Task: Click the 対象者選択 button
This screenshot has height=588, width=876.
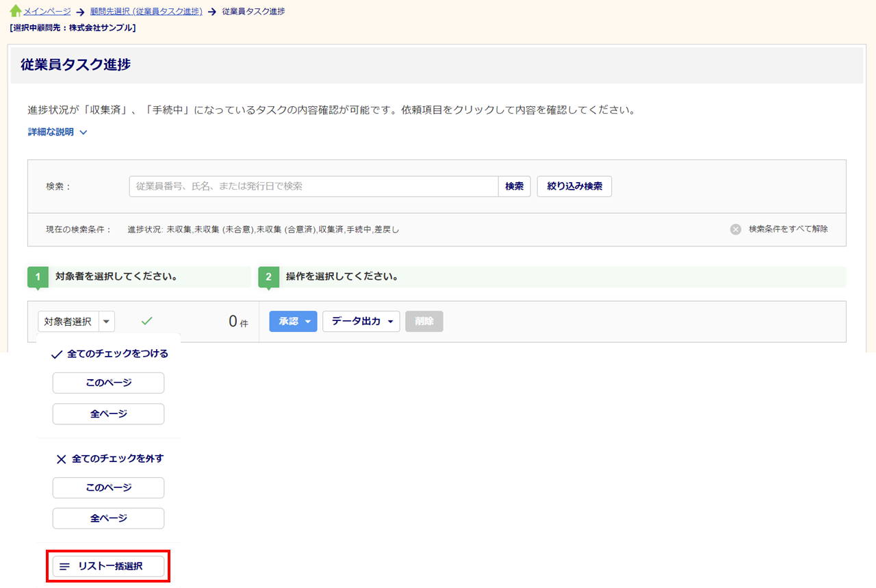Action: 68,321
